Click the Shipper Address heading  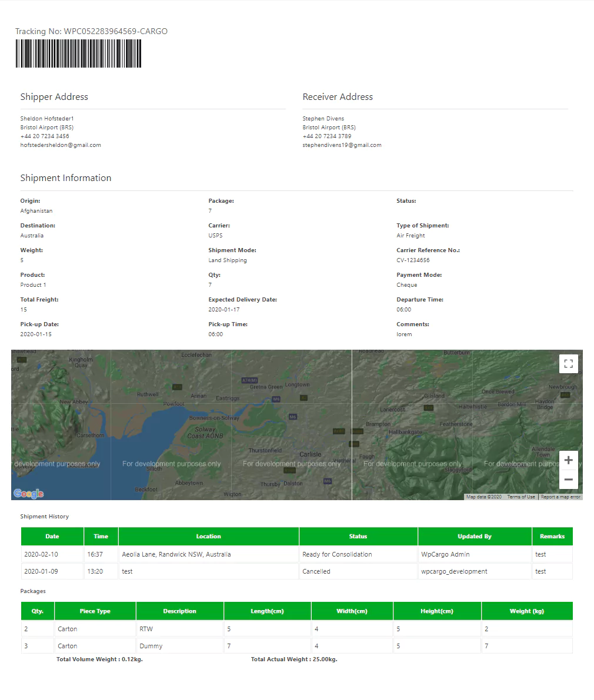pyautogui.click(x=54, y=97)
